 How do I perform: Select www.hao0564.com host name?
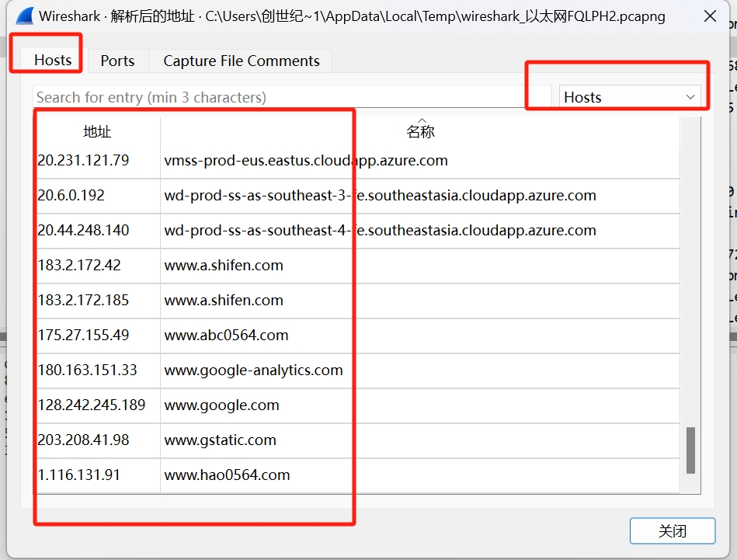tap(227, 475)
